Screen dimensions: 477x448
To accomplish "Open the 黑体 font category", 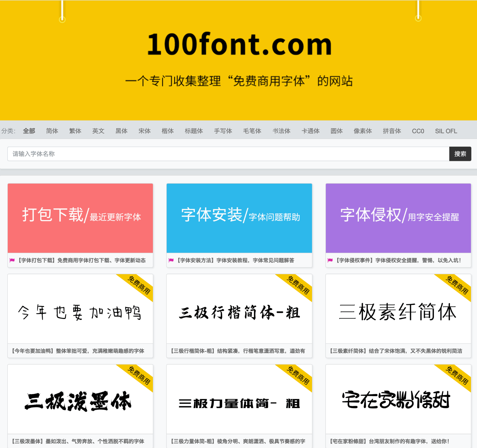I will 121,131.
